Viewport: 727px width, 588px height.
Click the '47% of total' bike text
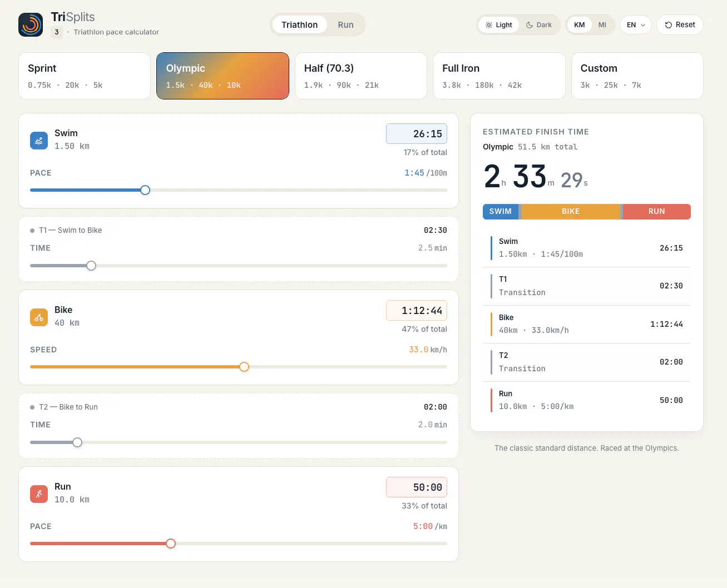tap(424, 329)
